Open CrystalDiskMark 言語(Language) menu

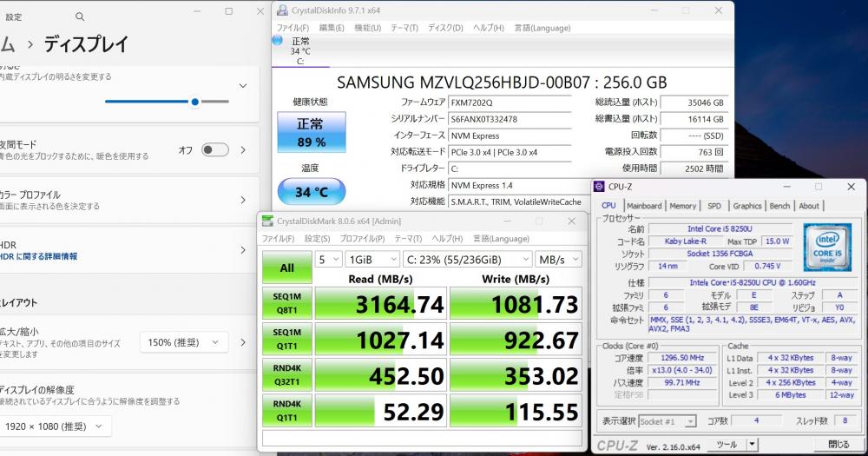point(501,238)
